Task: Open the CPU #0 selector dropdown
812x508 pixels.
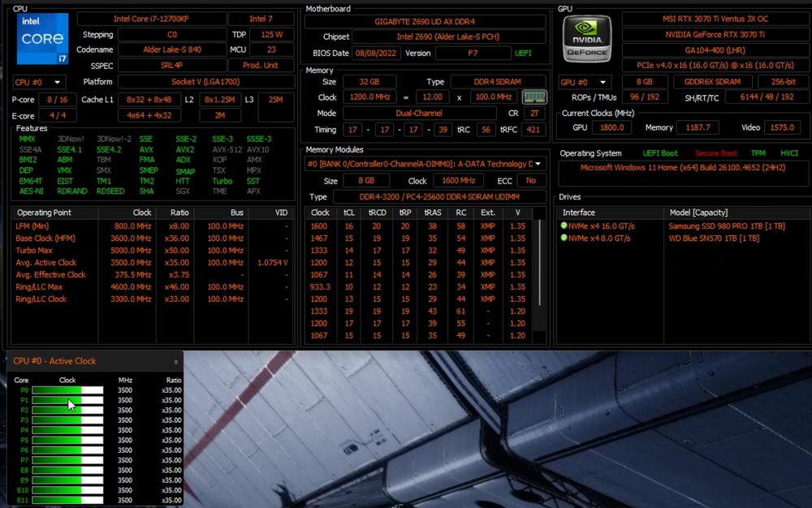Action: 37,82
